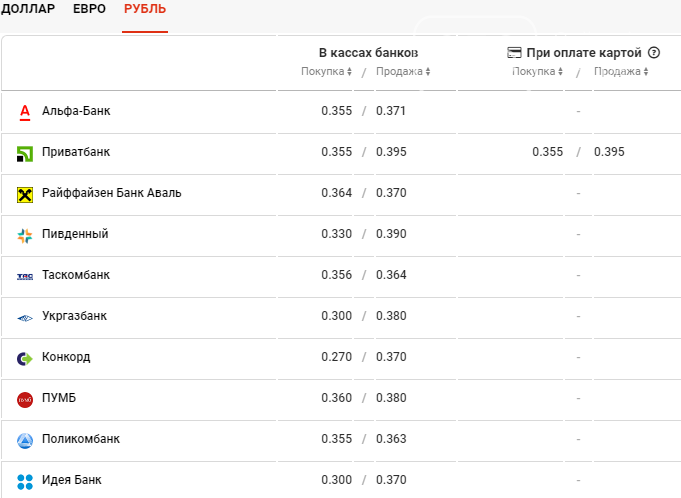This screenshot has width=681, height=498.
Task: Click the Укргазбанк logo icon
Action: [25, 318]
